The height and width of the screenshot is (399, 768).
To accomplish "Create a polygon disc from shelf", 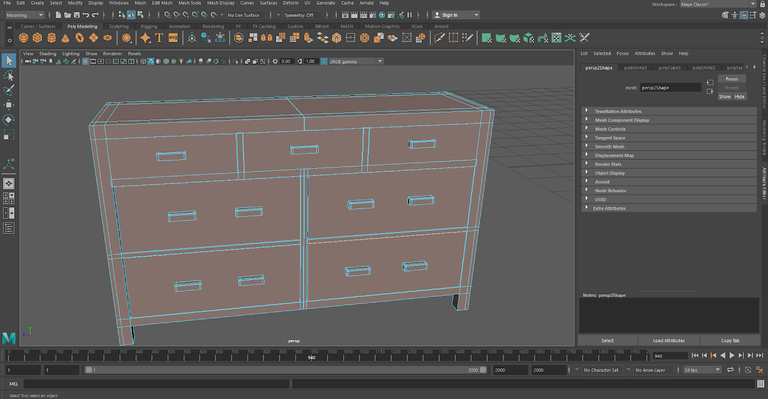I will pos(107,38).
